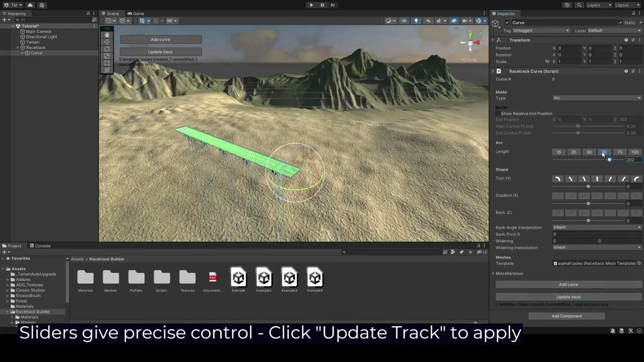Select the Inspector tab

coord(503,14)
